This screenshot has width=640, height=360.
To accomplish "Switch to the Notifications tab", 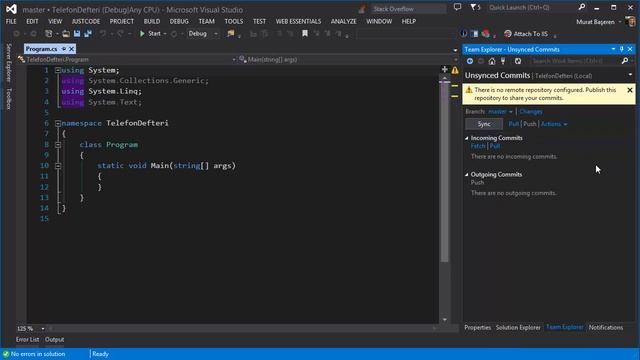I will coord(606,327).
